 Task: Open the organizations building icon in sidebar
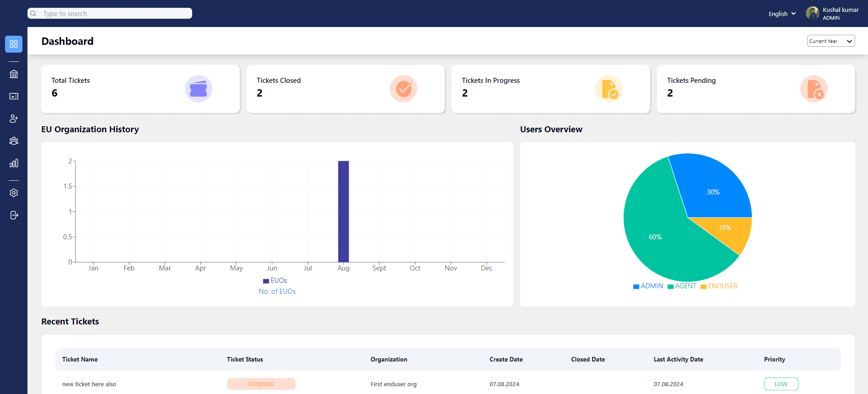tap(14, 74)
